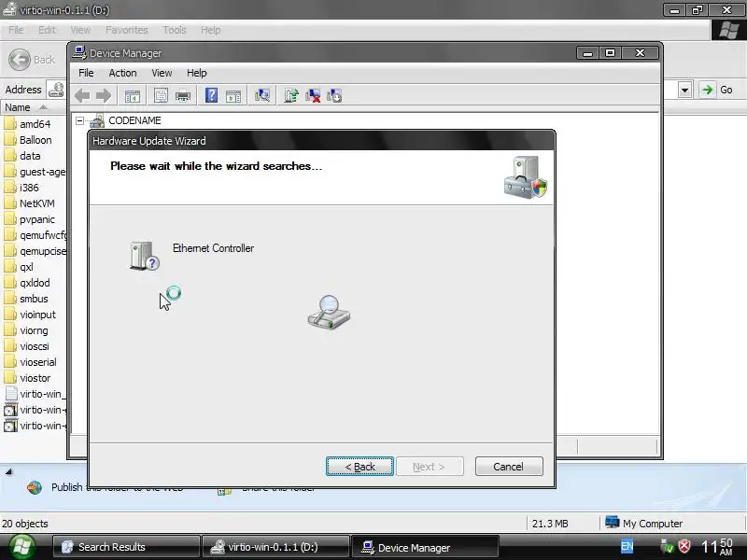Viewport: 747px width, 560px height.
Task: Open Explorer Tools menu
Action: click(x=175, y=30)
